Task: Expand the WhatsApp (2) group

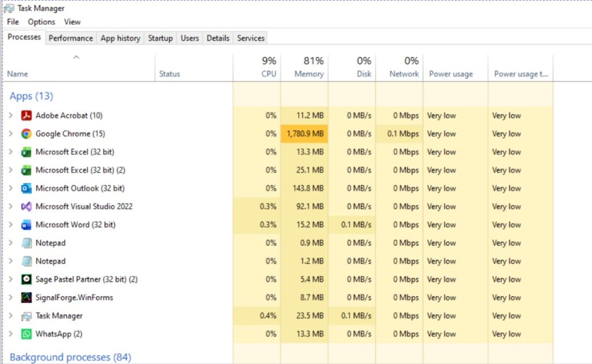Action: 10,334
